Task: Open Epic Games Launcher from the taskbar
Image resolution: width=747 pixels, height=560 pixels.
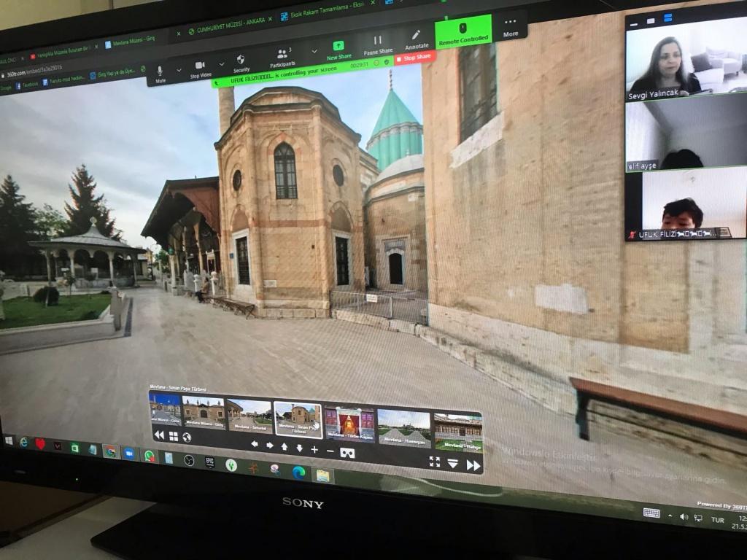Action: click(x=209, y=462)
